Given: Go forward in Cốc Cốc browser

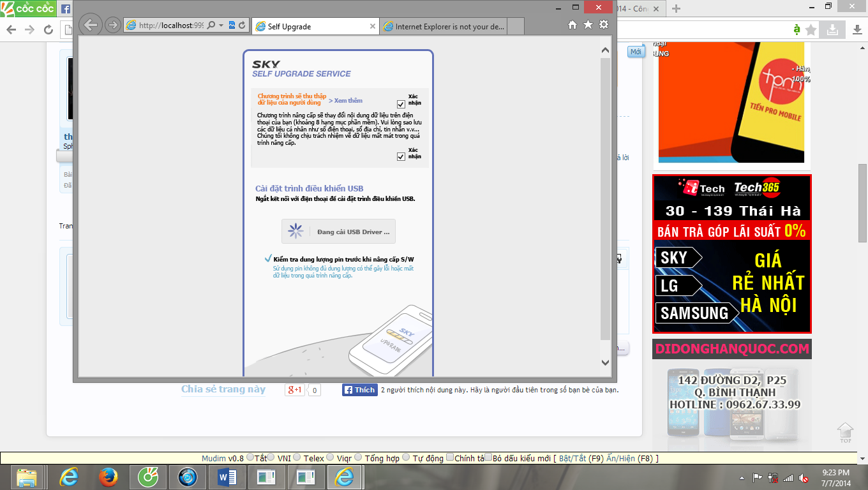Looking at the screenshot, I should pyautogui.click(x=29, y=29).
